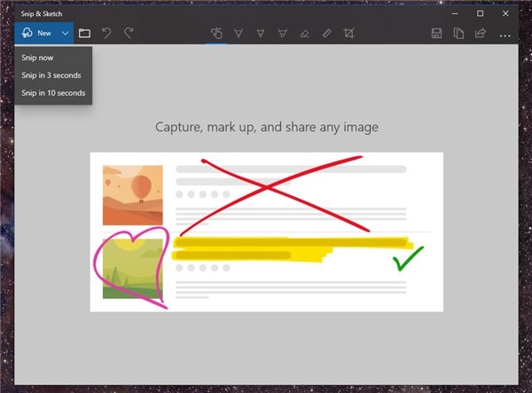Open the See more ellipsis menu
532x393 pixels.
(505, 34)
